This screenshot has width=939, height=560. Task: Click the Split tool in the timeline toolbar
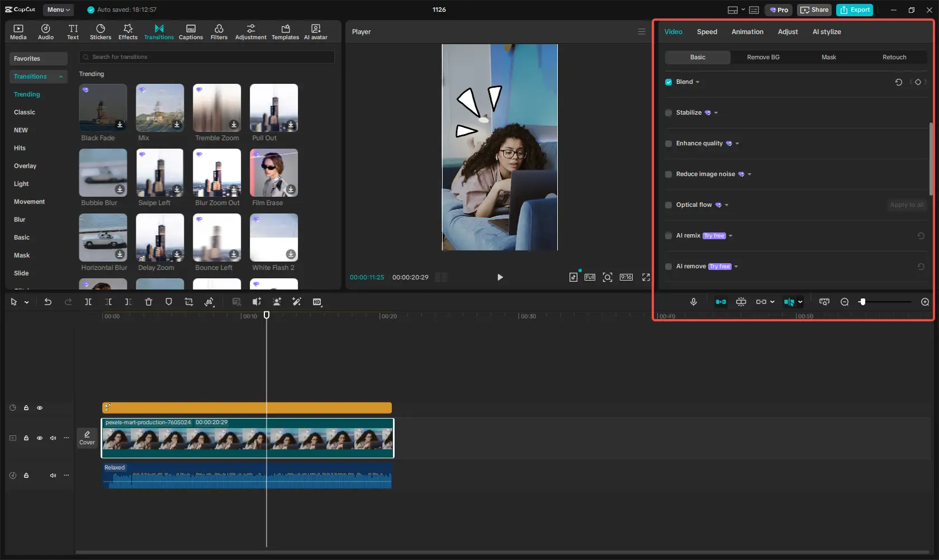pos(88,302)
